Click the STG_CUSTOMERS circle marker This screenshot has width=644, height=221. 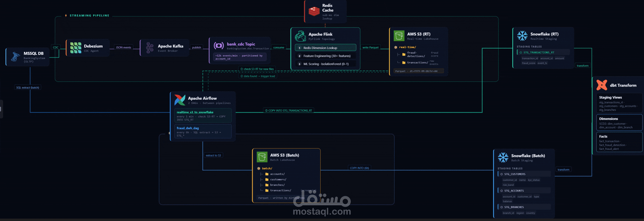[x=501, y=174]
